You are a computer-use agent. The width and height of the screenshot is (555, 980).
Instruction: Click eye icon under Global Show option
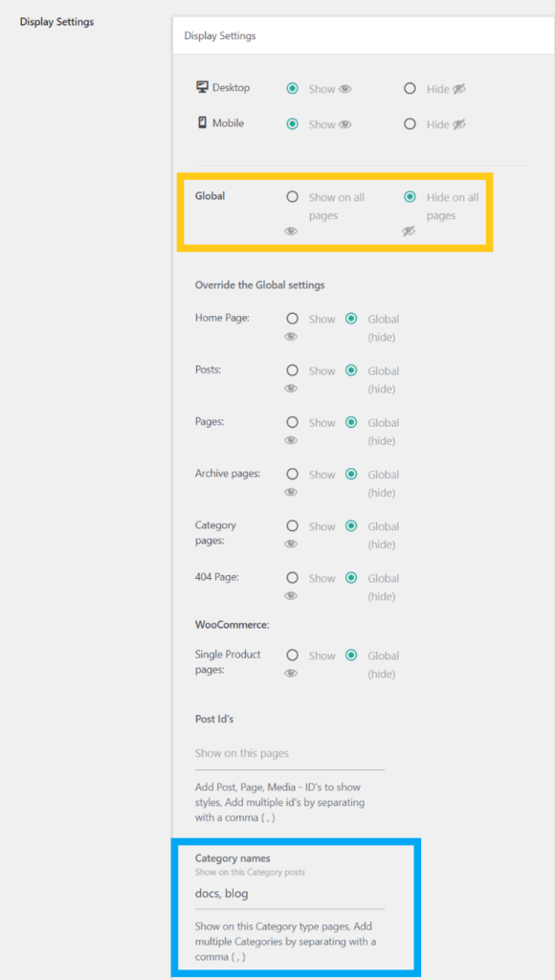pos(291,232)
